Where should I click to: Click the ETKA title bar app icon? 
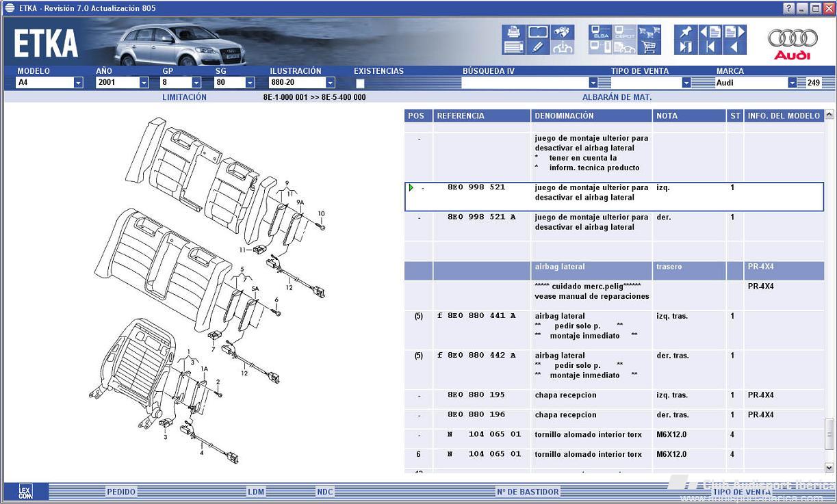tap(10, 8)
